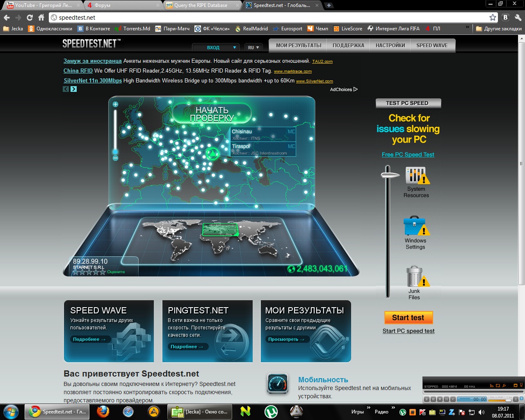Skip to next track in mini player
The image size is (525, 420).
pyautogui.click(x=453, y=399)
